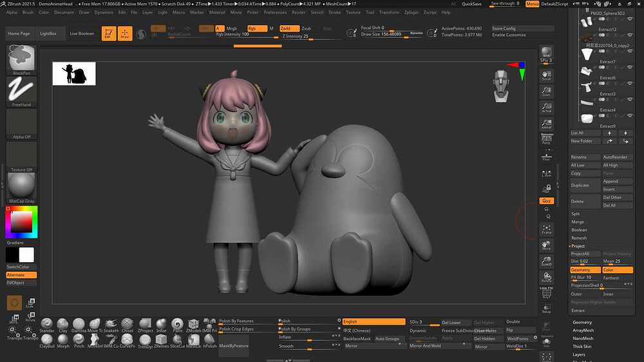The height and width of the screenshot is (362, 644).
Task: Open the Transform menu
Action: (389, 12)
